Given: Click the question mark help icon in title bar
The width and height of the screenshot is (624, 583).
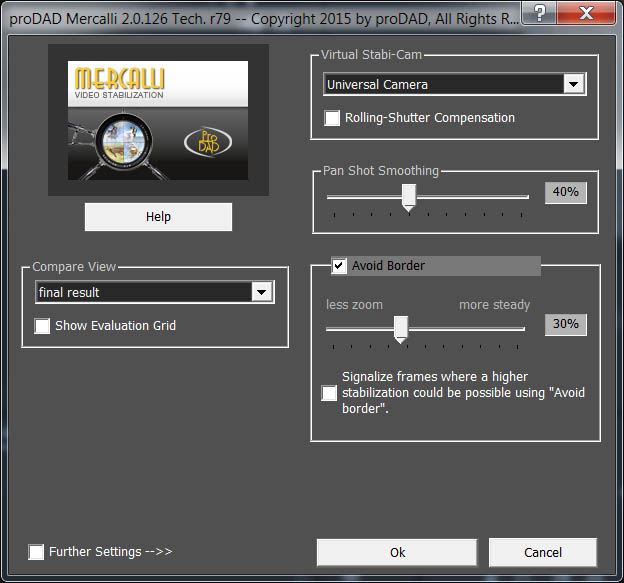Looking at the screenshot, I should [539, 13].
